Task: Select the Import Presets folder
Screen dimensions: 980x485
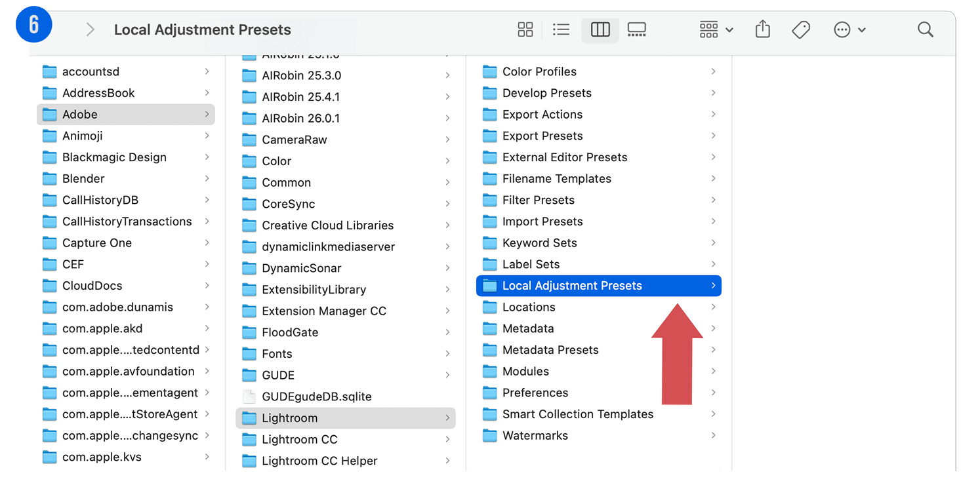Action: (599, 222)
